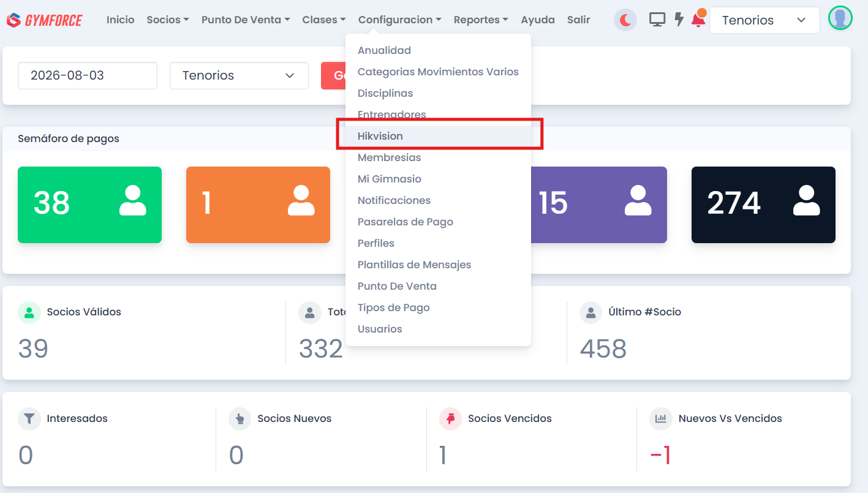Select Tipos de Pago

[438, 307]
